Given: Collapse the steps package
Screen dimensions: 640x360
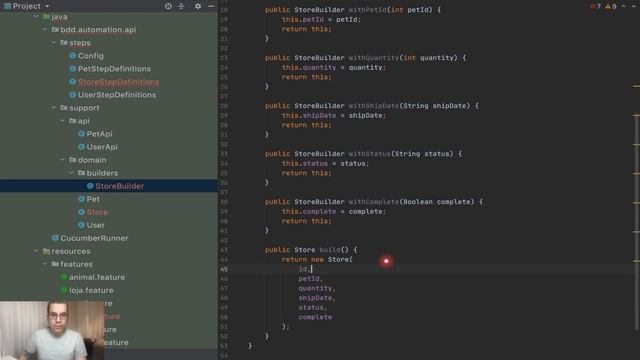Looking at the screenshot, I should coord(54,43).
